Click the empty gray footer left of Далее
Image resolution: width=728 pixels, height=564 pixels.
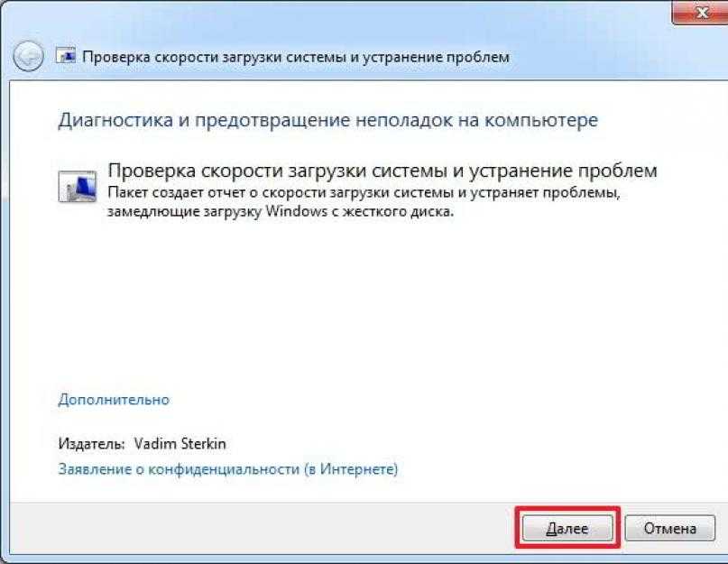260,528
